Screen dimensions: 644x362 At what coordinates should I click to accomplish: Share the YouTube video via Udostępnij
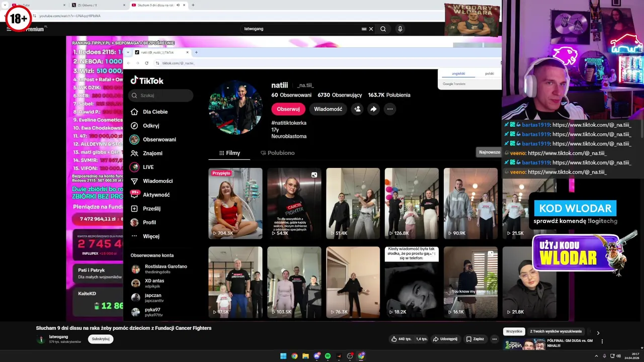[445, 339]
